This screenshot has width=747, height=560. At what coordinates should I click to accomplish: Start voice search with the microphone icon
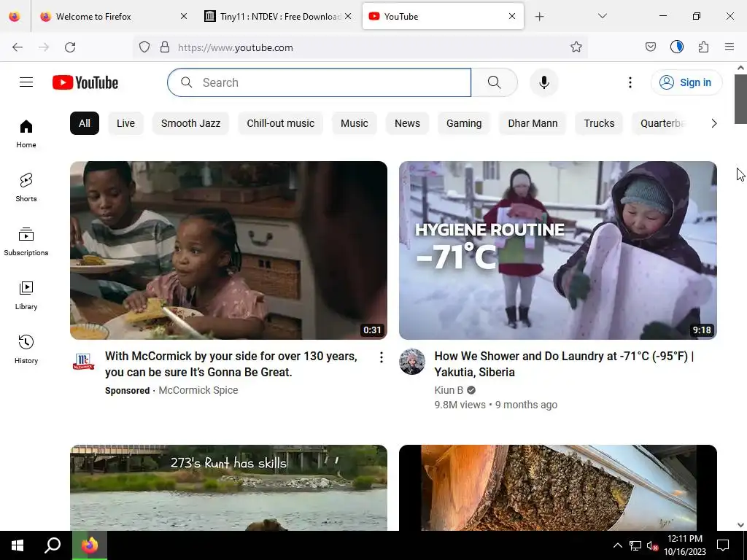tap(543, 82)
